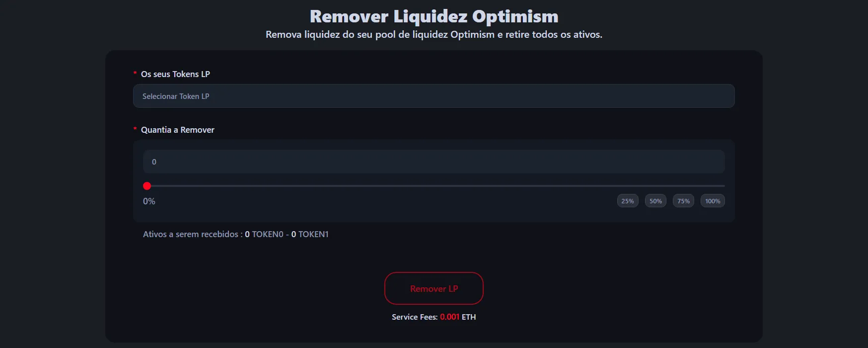Pick the 75% preset button

pos(683,201)
